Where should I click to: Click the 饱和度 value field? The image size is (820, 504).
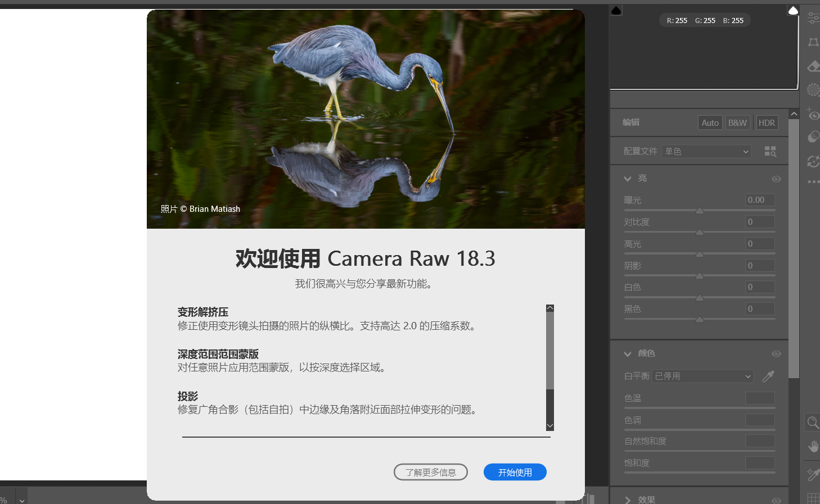760,463
